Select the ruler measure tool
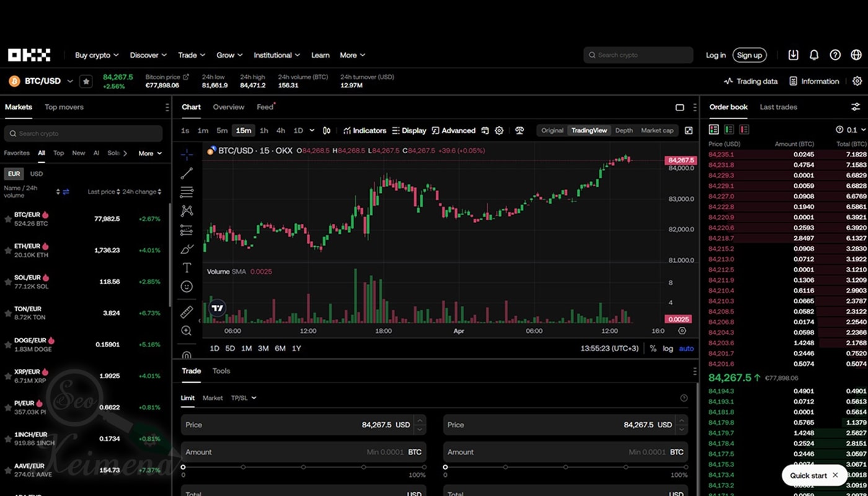Screen dimensions: 868x496 187,312
